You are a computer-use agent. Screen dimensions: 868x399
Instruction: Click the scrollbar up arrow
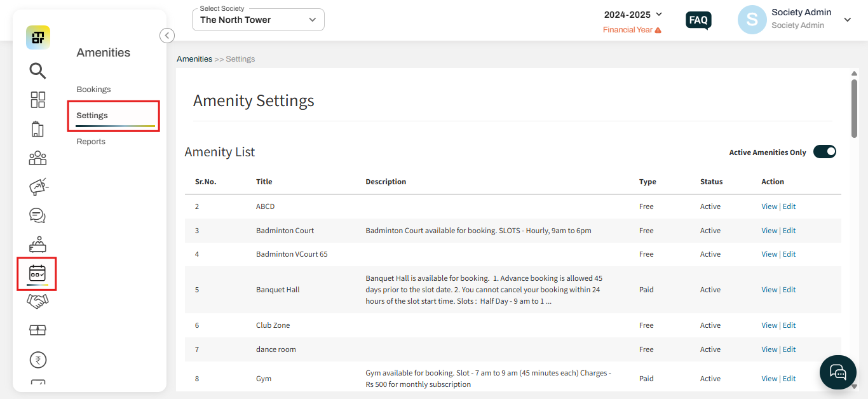854,74
